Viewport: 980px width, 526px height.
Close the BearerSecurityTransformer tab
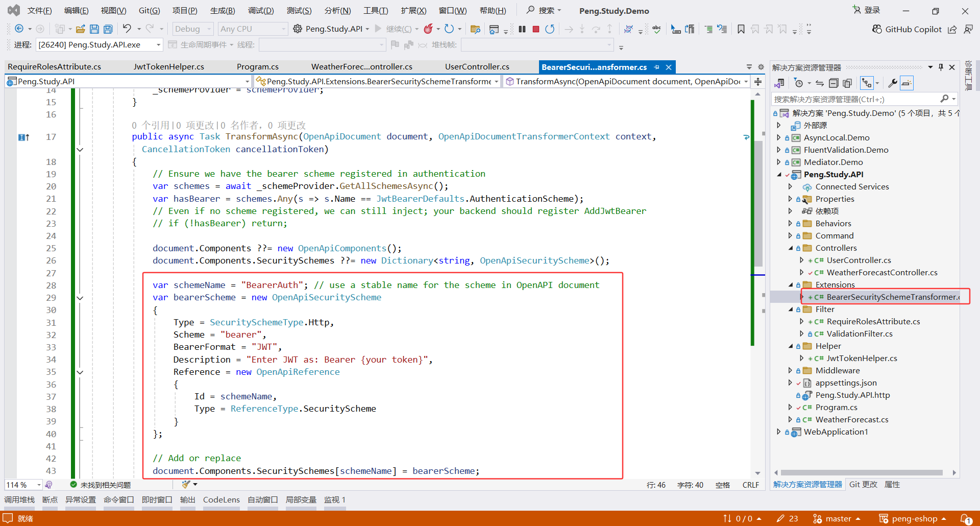click(x=668, y=67)
